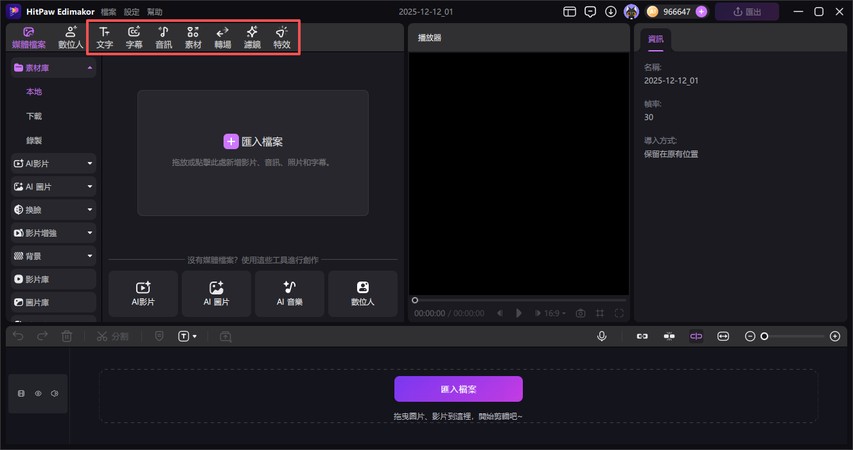Switch to the 數位人 tab

[x=70, y=38]
